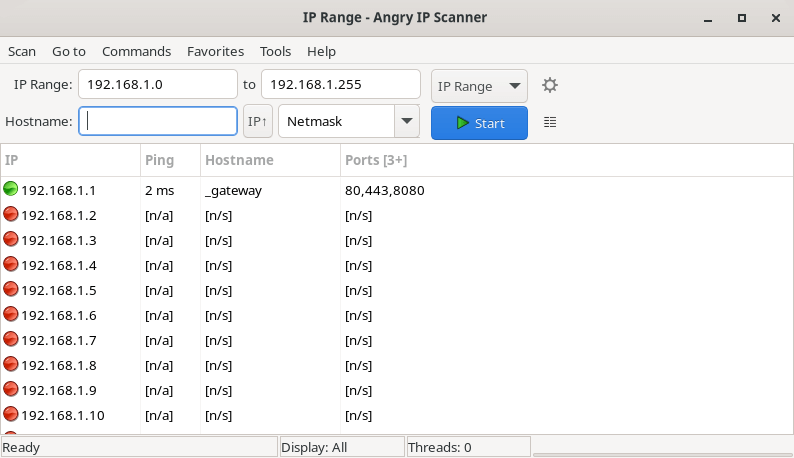This screenshot has height=458, width=794.
Task: Open the Preferences gear icon
Action: pos(549,85)
